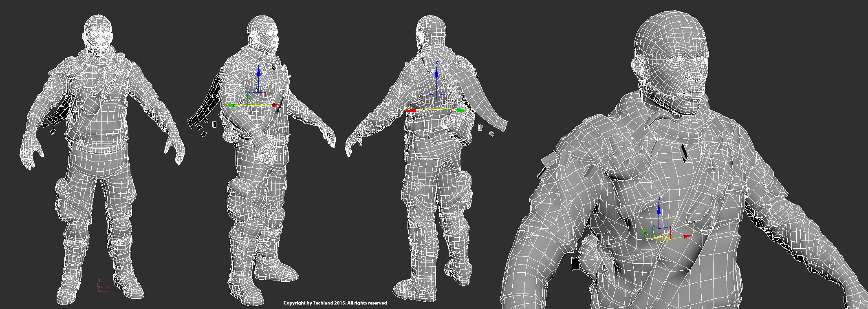This screenshot has width=868, height=309.
Task: Click green Y-axis arrow on close-up chest gizmo
Action: coord(644,233)
